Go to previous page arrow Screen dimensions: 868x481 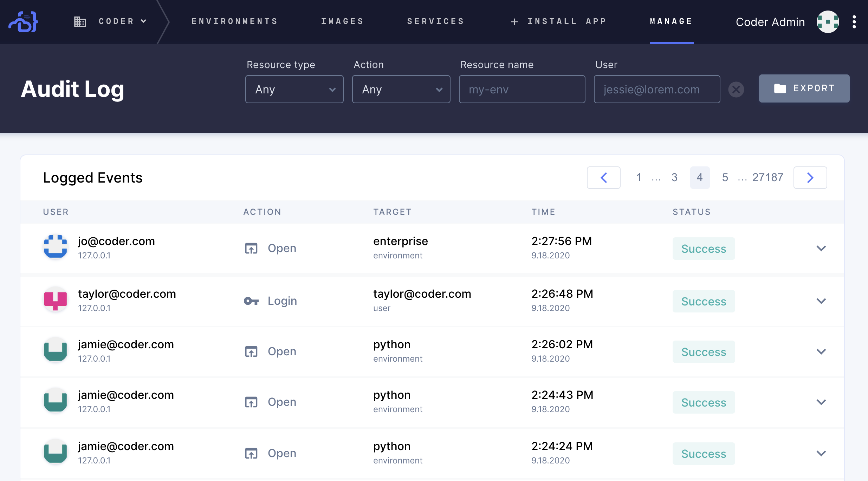603,178
